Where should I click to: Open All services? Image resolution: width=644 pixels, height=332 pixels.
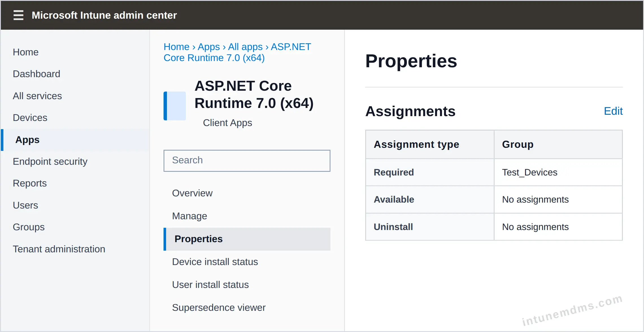[x=37, y=96]
